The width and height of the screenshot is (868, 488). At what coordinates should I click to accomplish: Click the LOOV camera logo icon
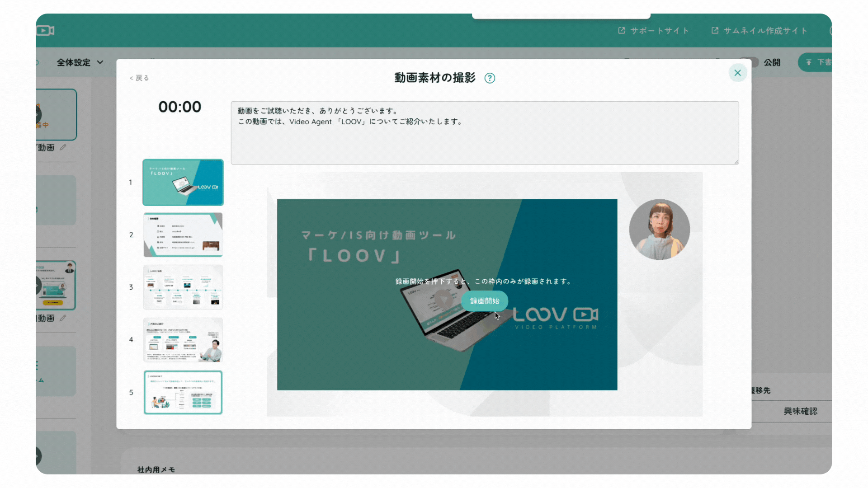click(45, 31)
